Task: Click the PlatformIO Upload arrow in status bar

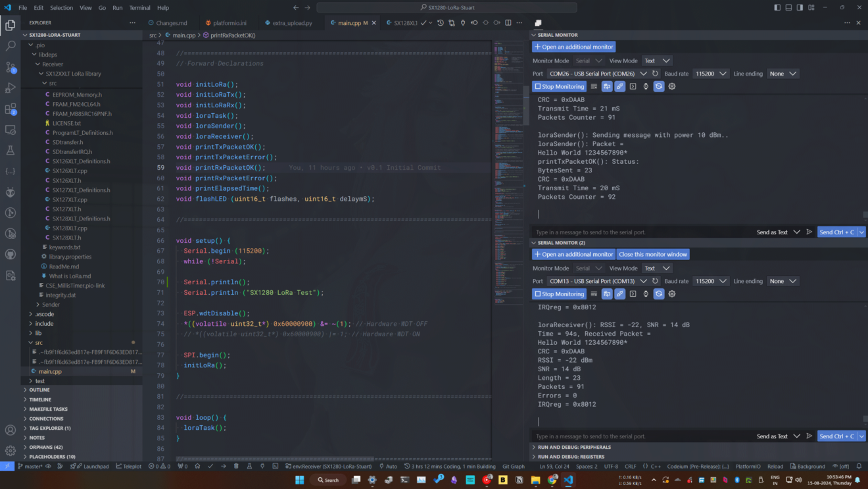Action: click(x=224, y=466)
